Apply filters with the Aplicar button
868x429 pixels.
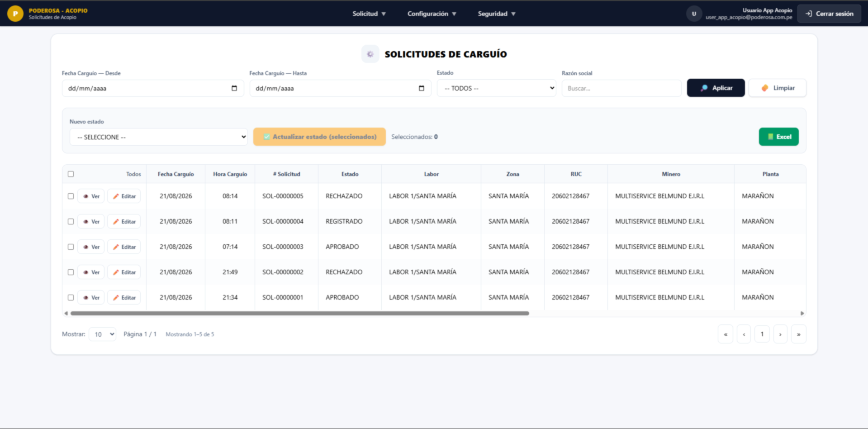click(716, 88)
